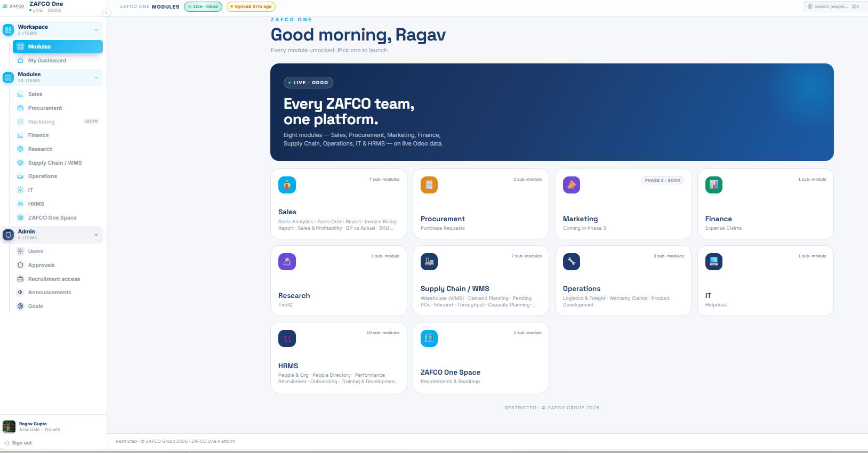
Task: Click the Marketing card megaphone icon
Action: pyautogui.click(x=572, y=185)
